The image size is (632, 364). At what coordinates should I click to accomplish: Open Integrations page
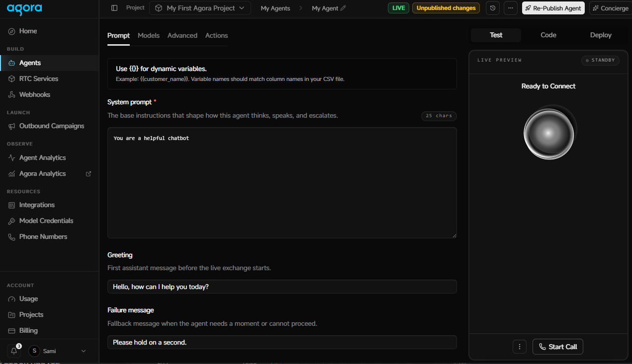point(37,205)
